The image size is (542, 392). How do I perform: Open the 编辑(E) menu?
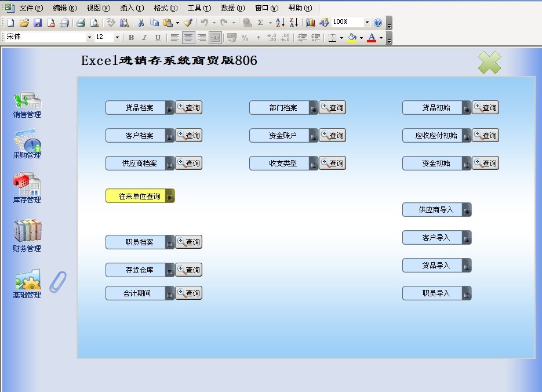click(65, 8)
